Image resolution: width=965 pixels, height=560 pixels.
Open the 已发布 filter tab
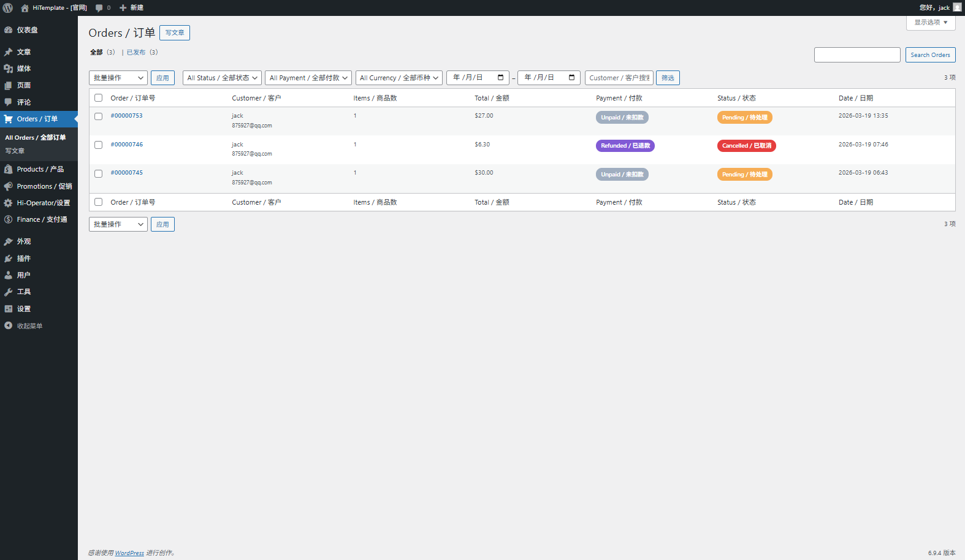click(x=136, y=53)
